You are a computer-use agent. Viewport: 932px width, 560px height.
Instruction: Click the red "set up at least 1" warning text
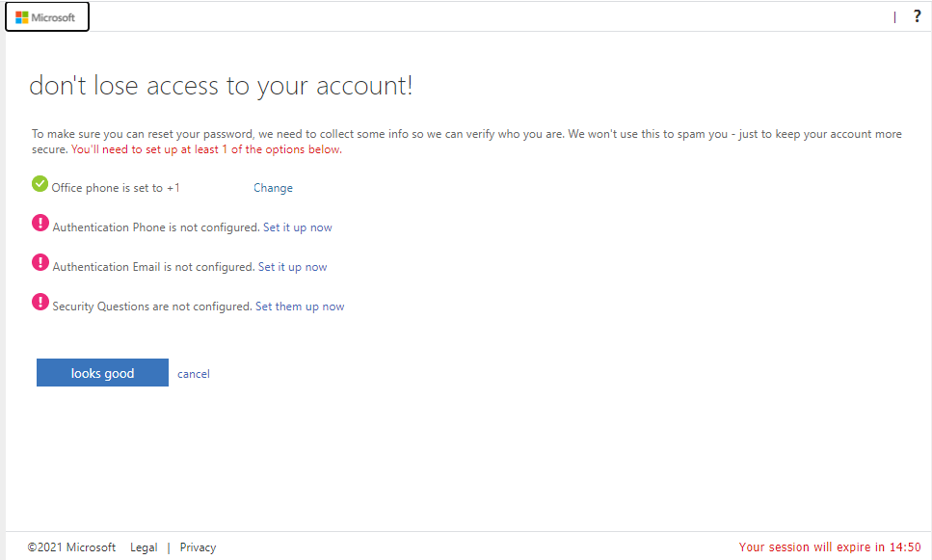point(206,149)
